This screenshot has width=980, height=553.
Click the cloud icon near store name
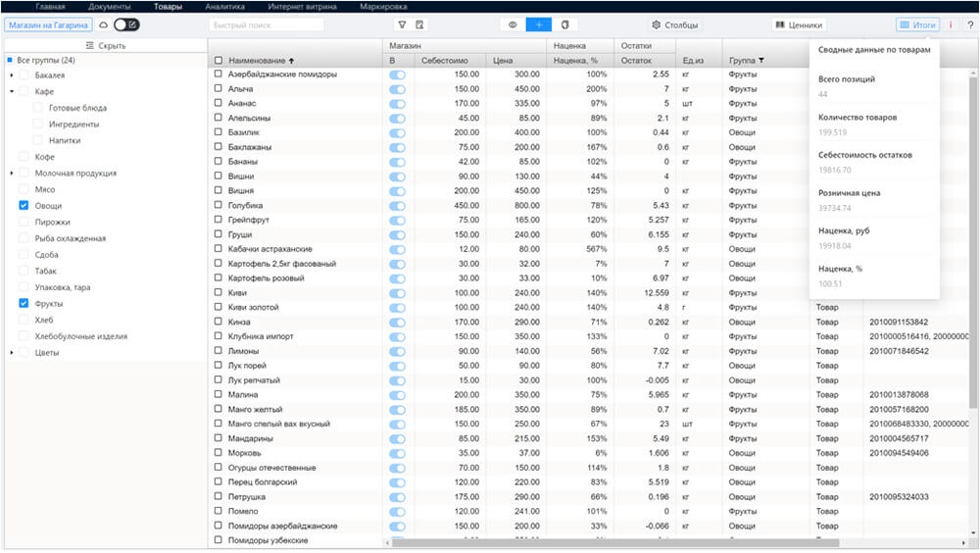(x=104, y=25)
